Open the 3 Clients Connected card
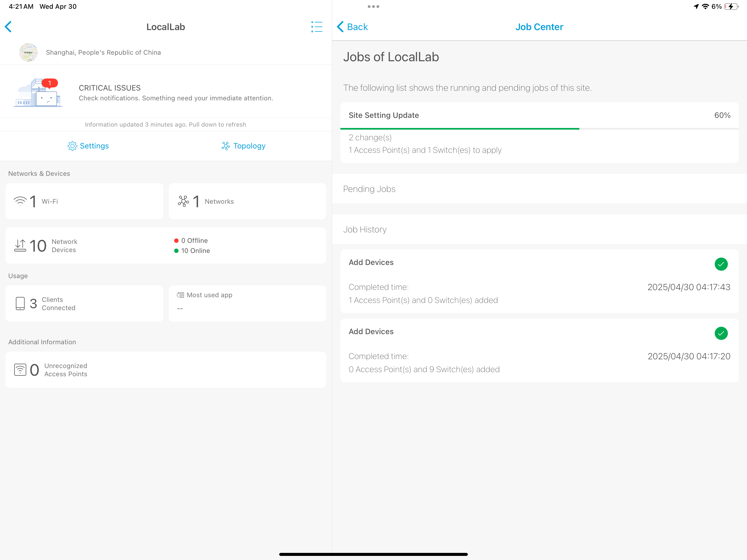Viewport: 747px width, 560px height. coord(84,303)
